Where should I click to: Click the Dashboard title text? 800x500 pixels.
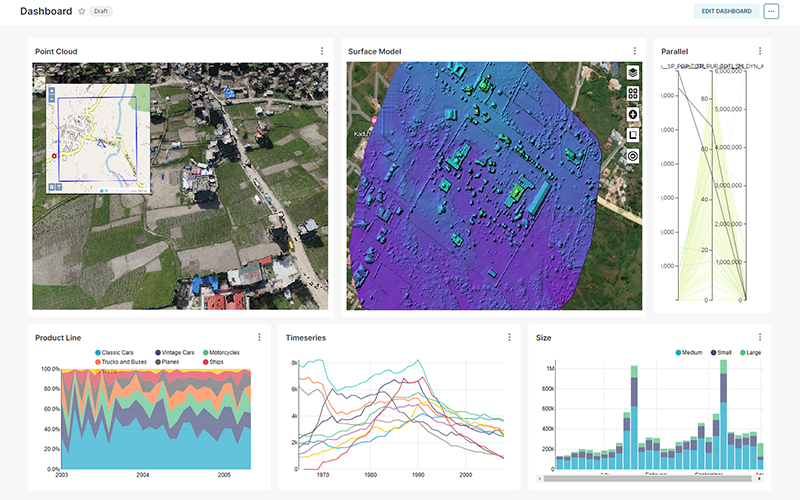(46, 11)
